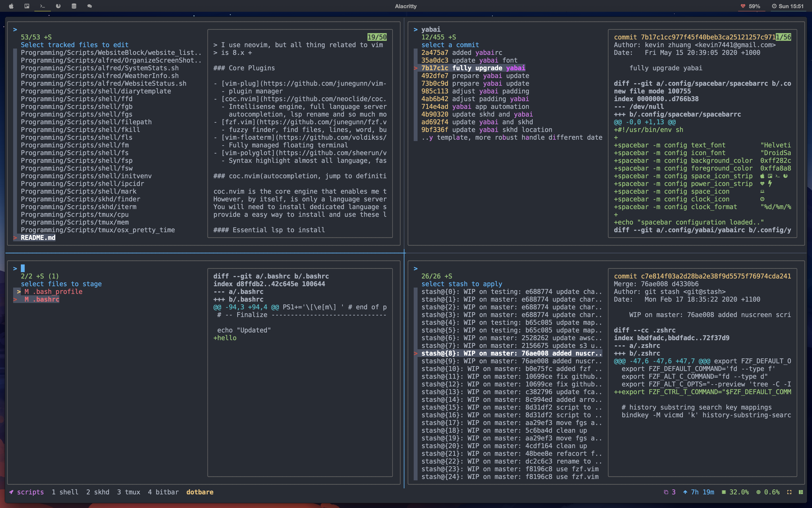Select stash@{18} 5c6ba4d clean up entry
The width and height of the screenshot is (812, 508).
tap(504, 430)
